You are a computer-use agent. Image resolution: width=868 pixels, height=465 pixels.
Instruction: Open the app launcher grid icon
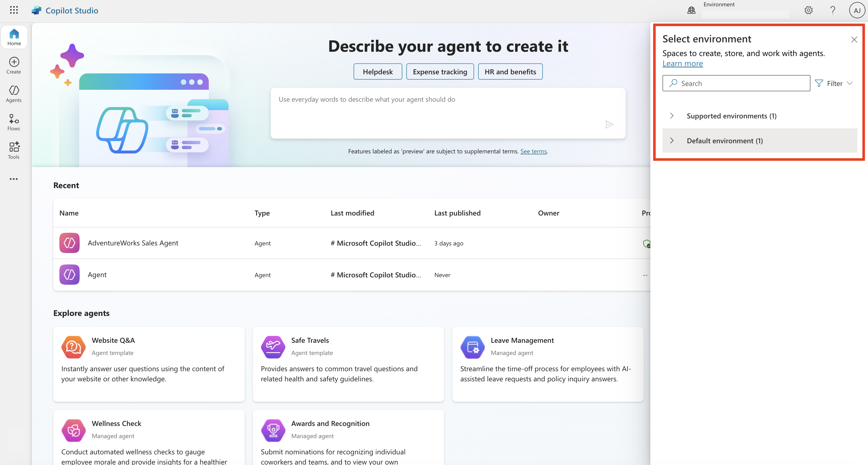point(14,10)
